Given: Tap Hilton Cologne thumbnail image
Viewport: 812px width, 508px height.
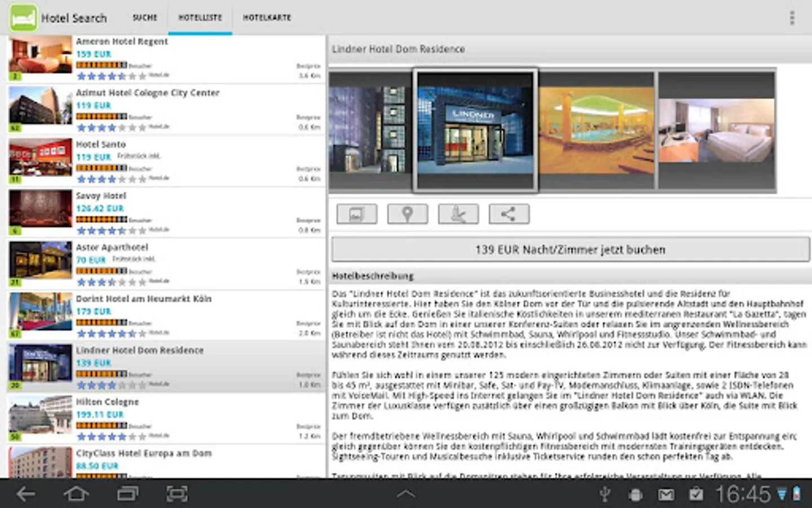Looking at the screenshot, I should [40, 415].
